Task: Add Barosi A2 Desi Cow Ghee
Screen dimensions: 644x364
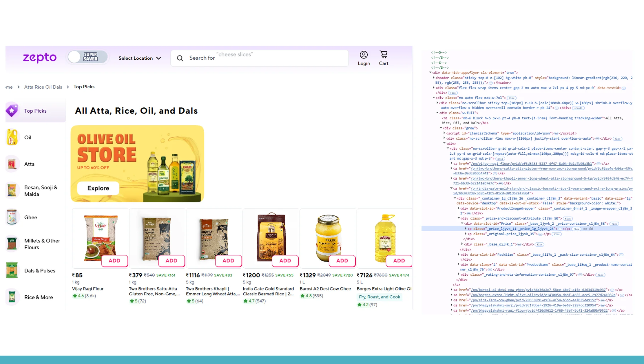Action: point(342,261)
